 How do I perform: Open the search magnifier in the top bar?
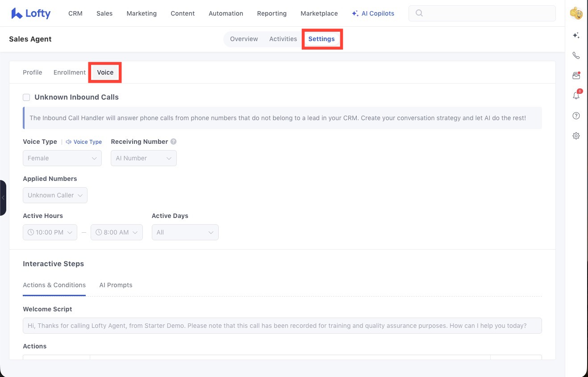pos(419,13)
